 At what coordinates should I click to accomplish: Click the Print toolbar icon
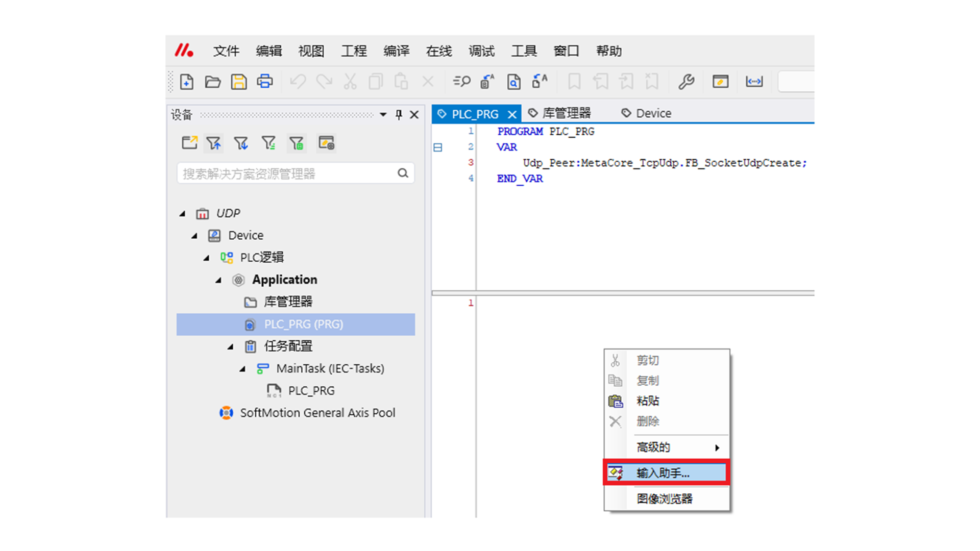coord(265,82)
